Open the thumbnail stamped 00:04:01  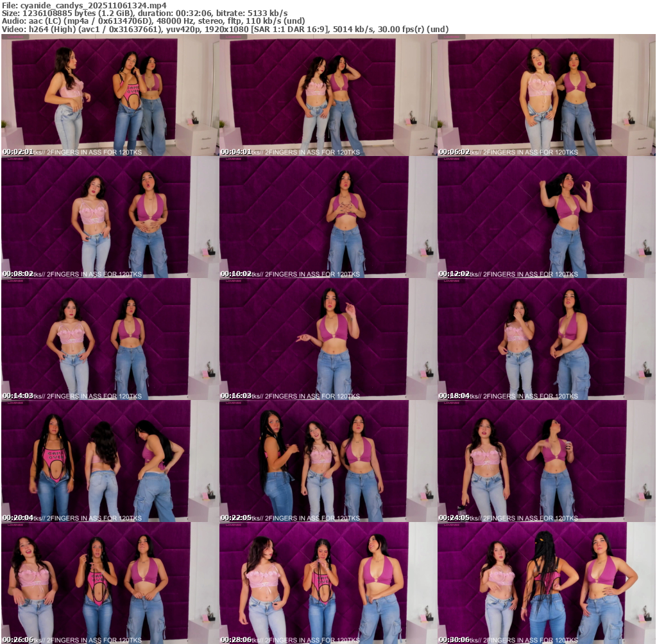click(x=328, y=95)
